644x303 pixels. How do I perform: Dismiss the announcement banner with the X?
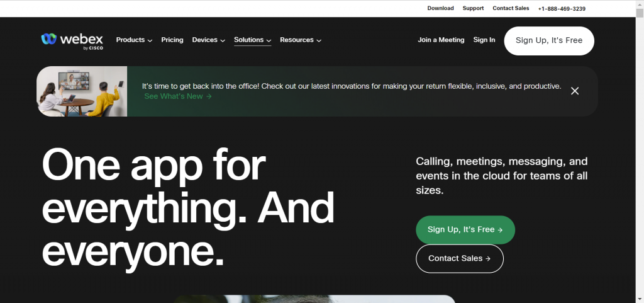coord(575,91)
